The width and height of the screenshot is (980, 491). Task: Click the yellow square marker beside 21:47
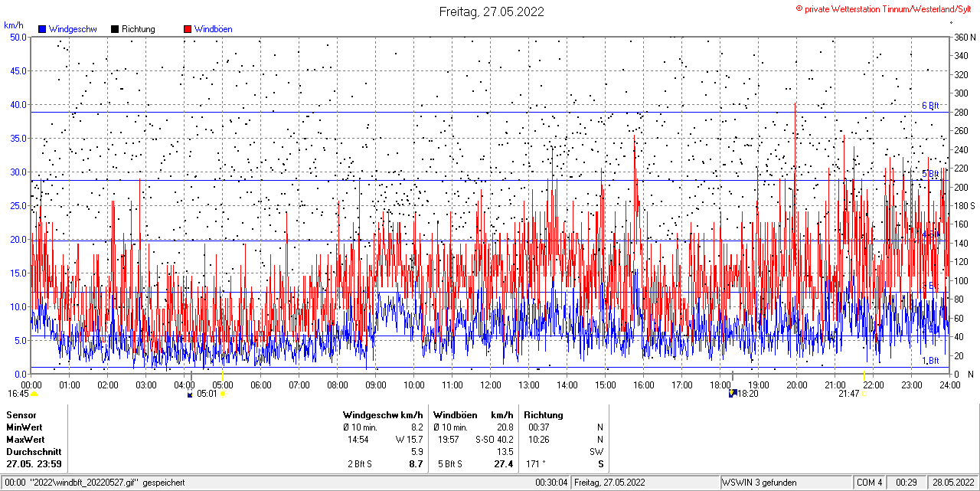(864, 394)
